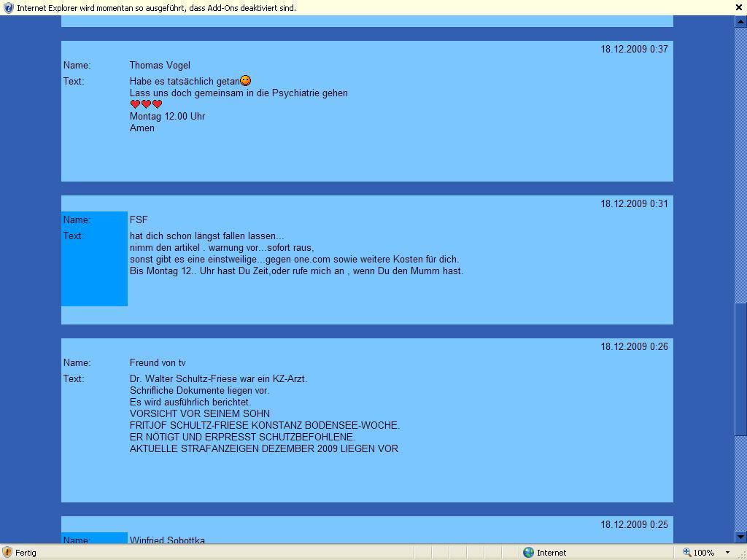747x560 pixels.
Task: Click the timestamp 18.12.2009 0:26
Action: [634, 346]
